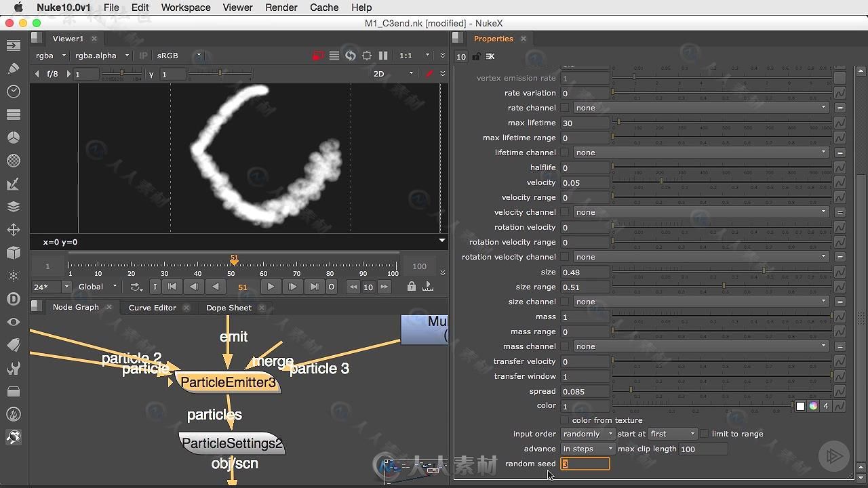This screenshot has height=488, width=868.
Task: Lock the Properties panel with padlock icon
Action: [476, 56]
